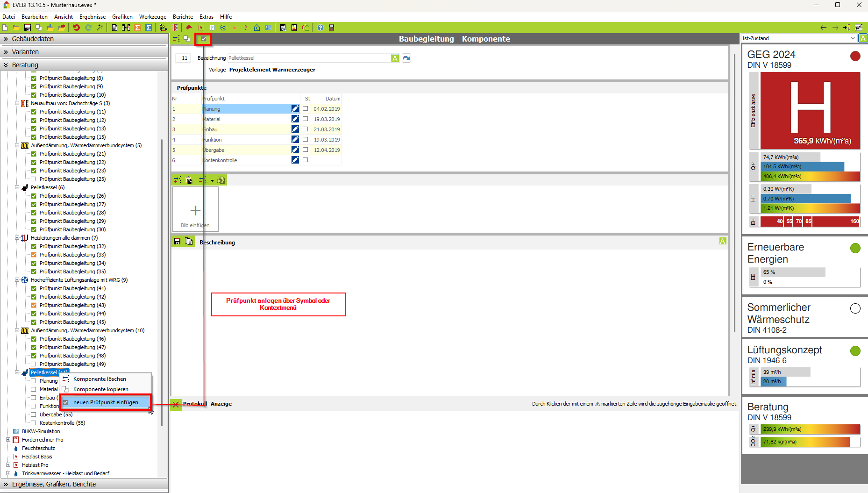Click the red X icon beside Protokoll-Anzeige

(176, 404)
